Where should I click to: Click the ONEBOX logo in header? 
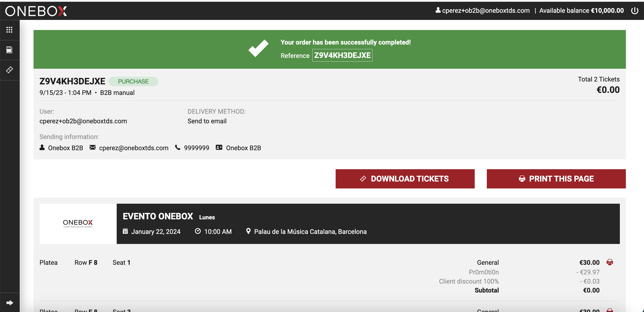pyautogui.click(x=36, y=11)
